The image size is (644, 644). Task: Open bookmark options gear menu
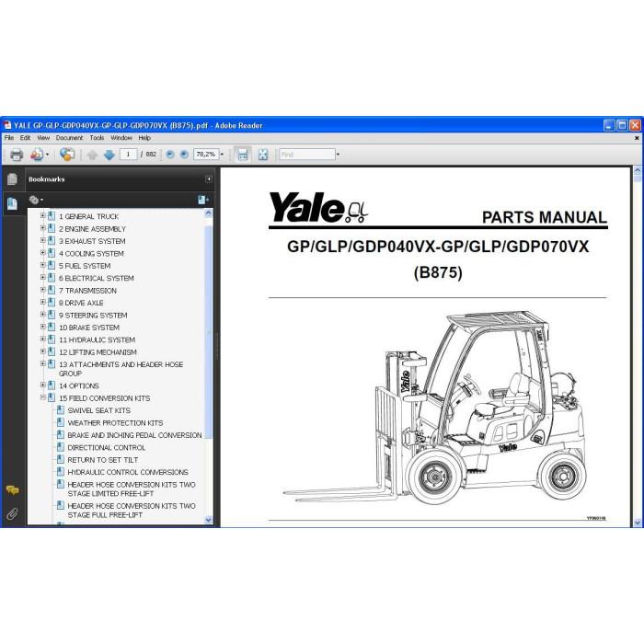(x=36, y=200)
